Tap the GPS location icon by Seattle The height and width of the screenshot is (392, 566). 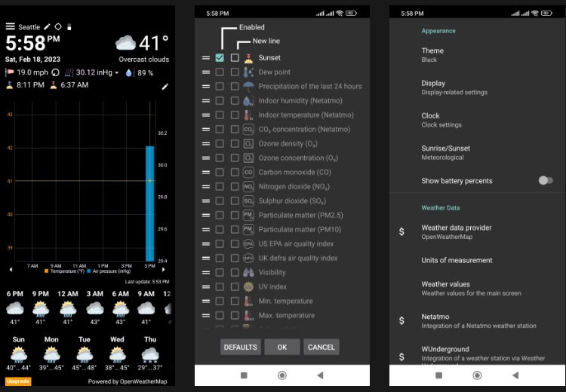(58, 26)
